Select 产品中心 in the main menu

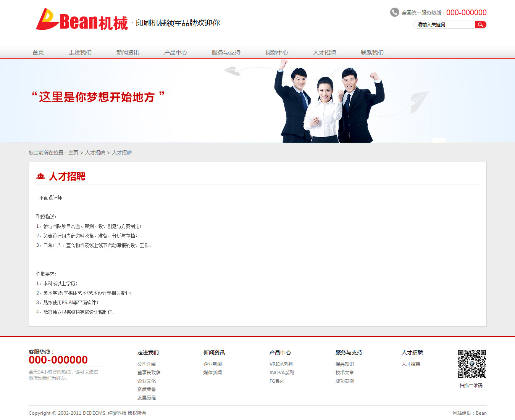point(176,53)
